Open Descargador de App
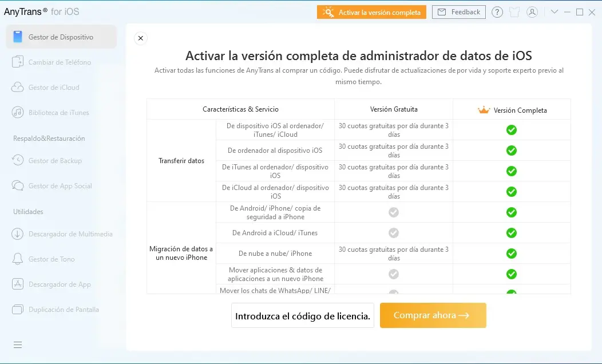Screen dimensions: 602x364 click(x=61, y=284)
